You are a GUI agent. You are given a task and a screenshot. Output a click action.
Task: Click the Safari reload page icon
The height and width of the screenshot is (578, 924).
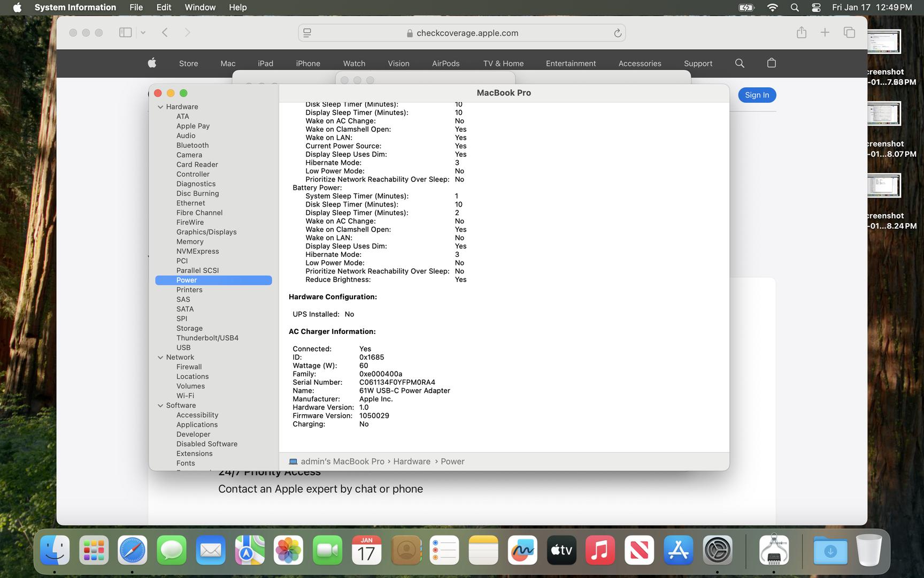click(618, 33)
